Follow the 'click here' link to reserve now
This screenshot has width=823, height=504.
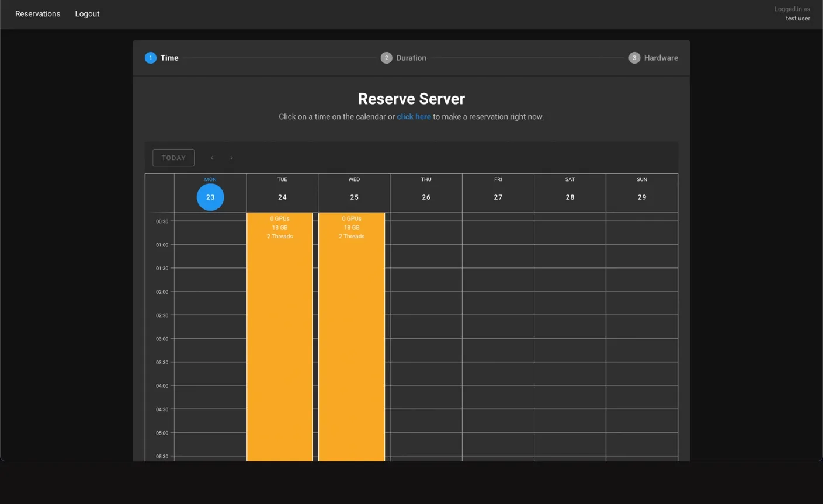pos(414,117)
